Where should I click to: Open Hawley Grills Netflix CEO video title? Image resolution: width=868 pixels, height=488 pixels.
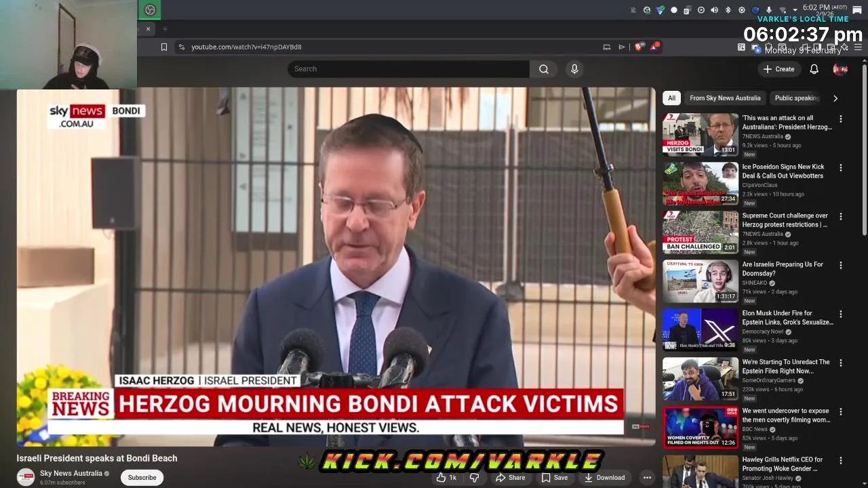click(x=782, y=464)
